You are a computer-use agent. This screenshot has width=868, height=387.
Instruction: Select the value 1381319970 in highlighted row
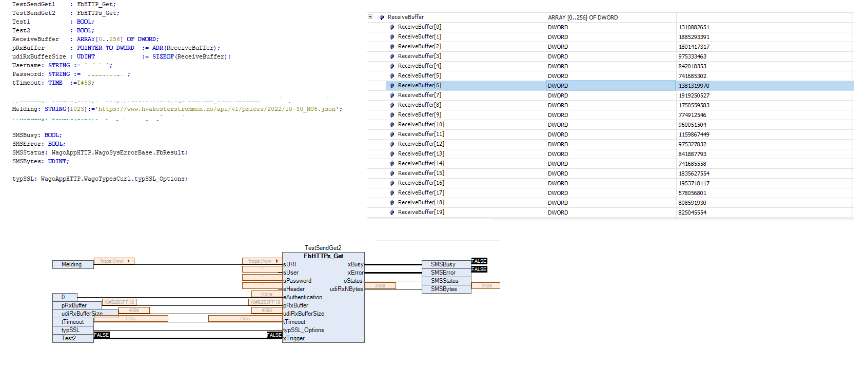[x=694, y=86]
